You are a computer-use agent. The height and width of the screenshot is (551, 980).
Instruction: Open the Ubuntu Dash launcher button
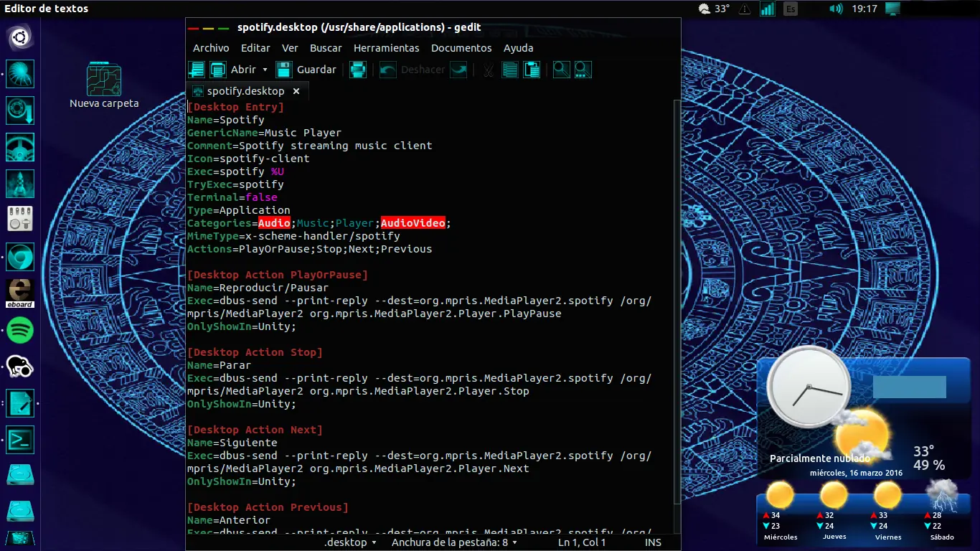point(20,37)
